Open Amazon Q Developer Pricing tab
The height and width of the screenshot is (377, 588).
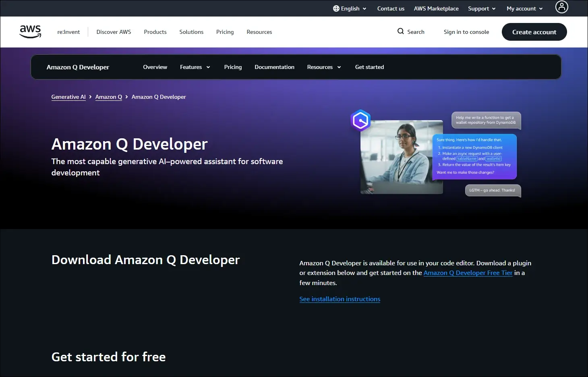tap(233, 67)
